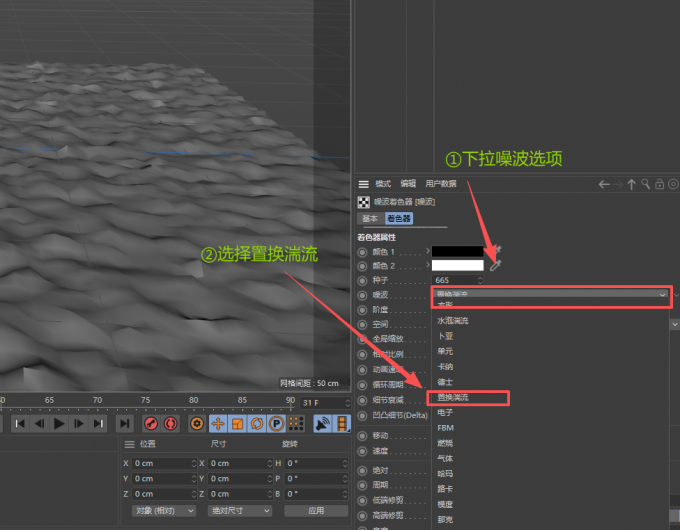Open the 用户数据 menu
The width and height of the screenshot is (680, 530).
(x=441, y=184)
